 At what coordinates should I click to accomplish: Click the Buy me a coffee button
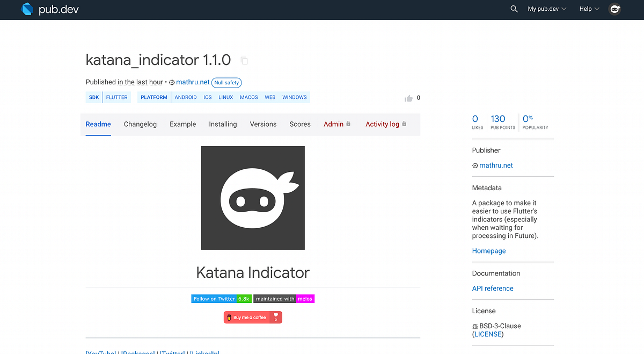point(253,317)
